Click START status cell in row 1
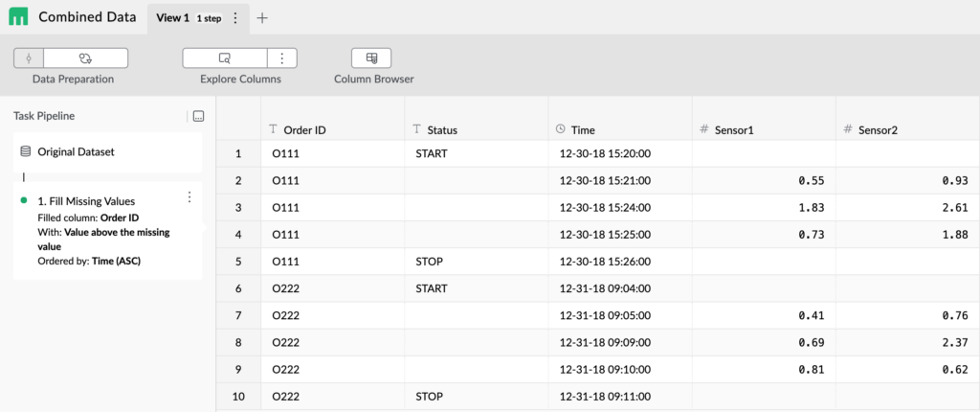The height and width of the screenshot is (412, 980). point(477,153)
